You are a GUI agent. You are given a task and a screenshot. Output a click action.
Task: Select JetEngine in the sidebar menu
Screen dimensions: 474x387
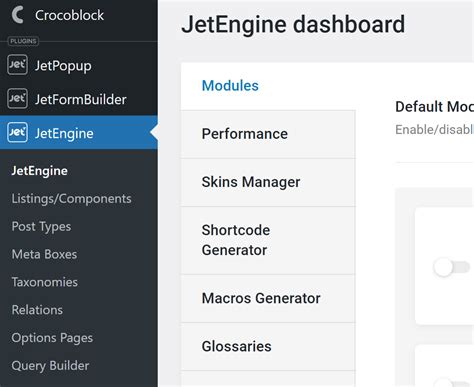[x=79, y=133]
